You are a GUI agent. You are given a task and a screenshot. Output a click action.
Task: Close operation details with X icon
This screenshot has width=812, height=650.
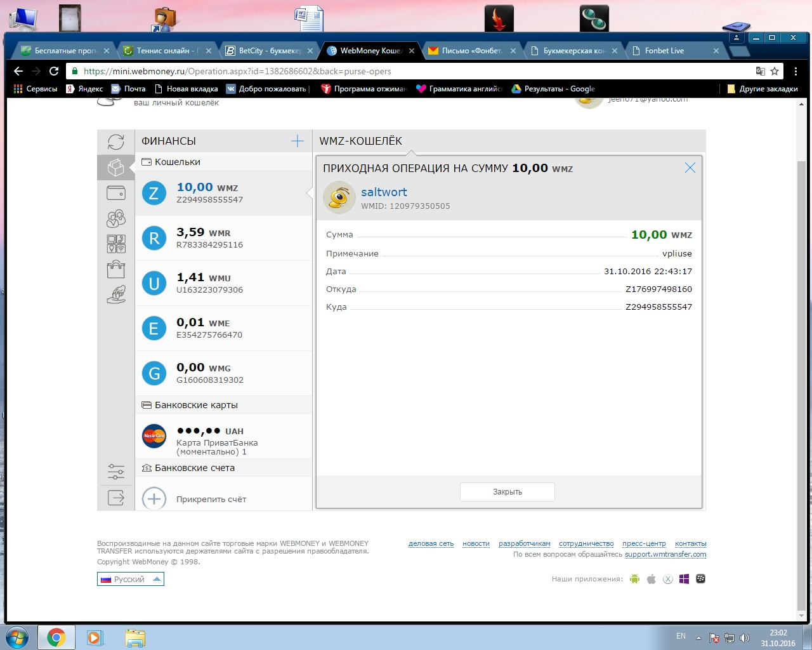[690, 168]
